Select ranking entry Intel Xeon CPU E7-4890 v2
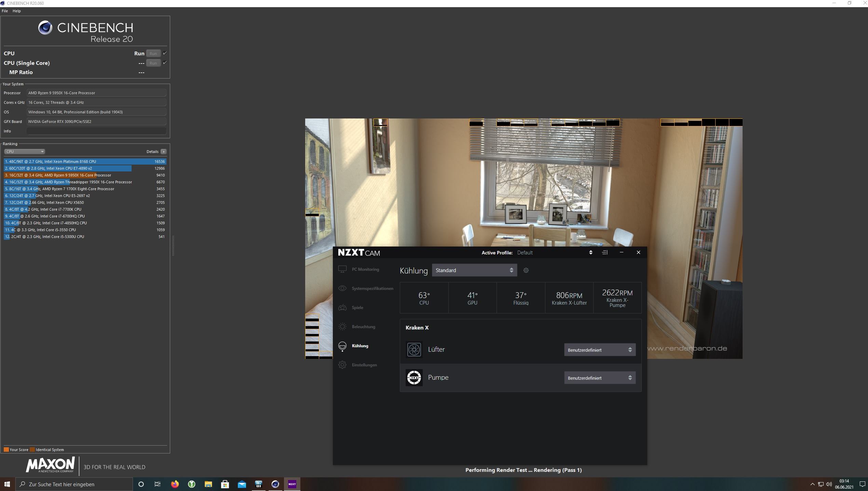 pos(85,168)
